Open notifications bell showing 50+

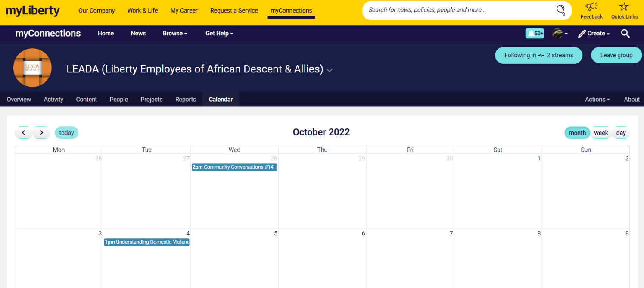click(535, 33)
